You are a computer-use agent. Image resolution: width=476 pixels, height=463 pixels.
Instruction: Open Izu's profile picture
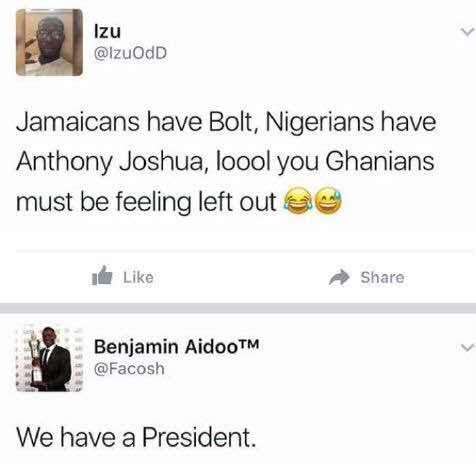49,43
